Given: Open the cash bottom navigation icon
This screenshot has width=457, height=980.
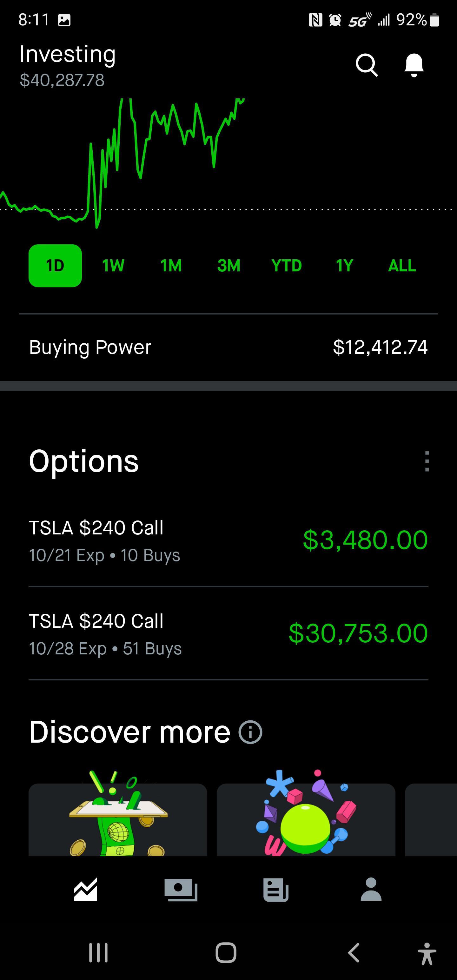Looking at the screenshot, I should (x=181, y=890).
